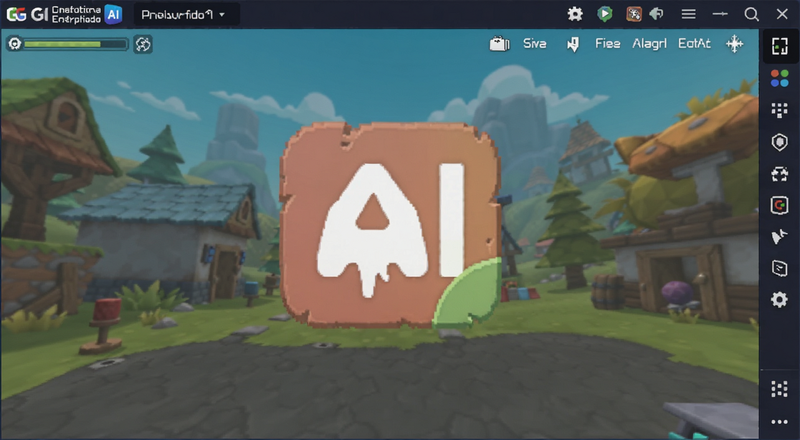800x440 pixels.
Task: Click the large AI logo in scene
Action: coord(390,225)
